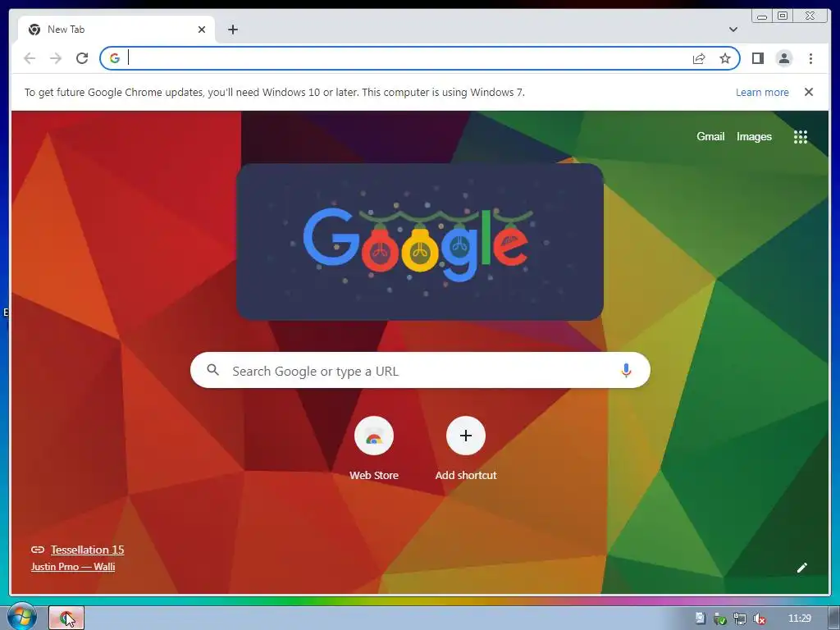Viewport: 840px width, 630px height.
Task: Click the Google holiday doodle
Action: (420, 242)
